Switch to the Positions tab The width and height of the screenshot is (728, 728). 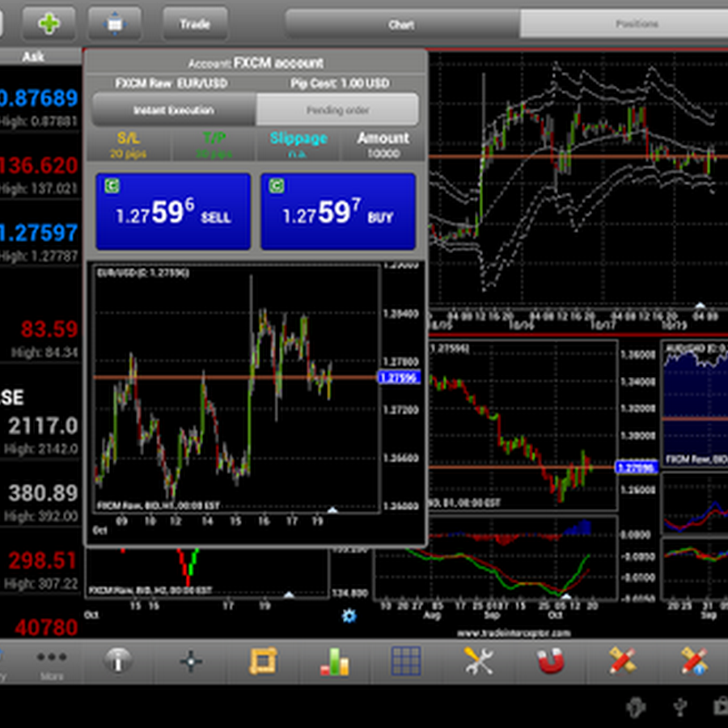point(636,24)
